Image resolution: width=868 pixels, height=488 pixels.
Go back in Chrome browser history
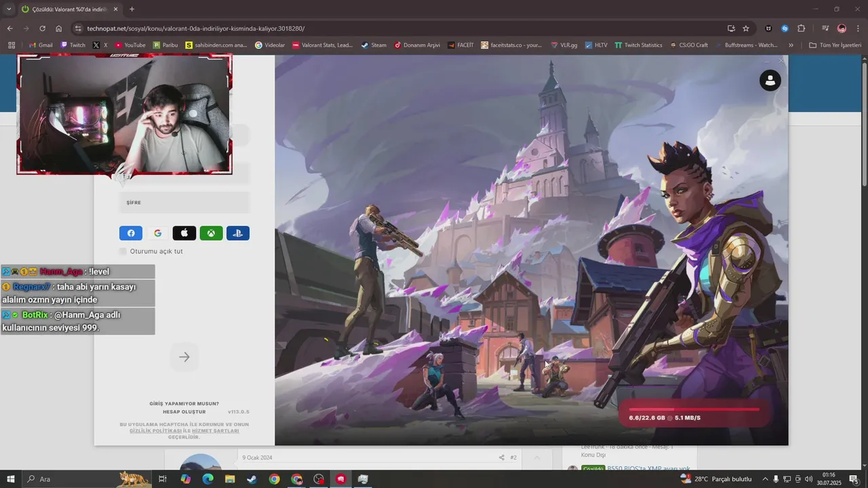pos(9,28)
